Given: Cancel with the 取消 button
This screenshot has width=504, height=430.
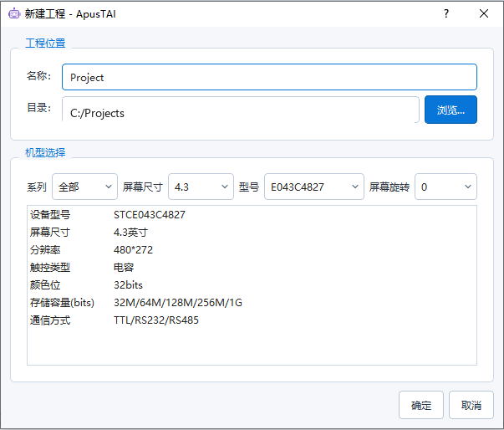Looking at the screenshot, I should click(x=471, y=405).
